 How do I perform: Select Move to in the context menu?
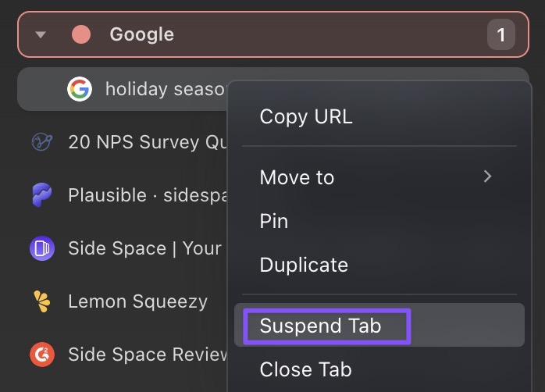click(297, 177)
